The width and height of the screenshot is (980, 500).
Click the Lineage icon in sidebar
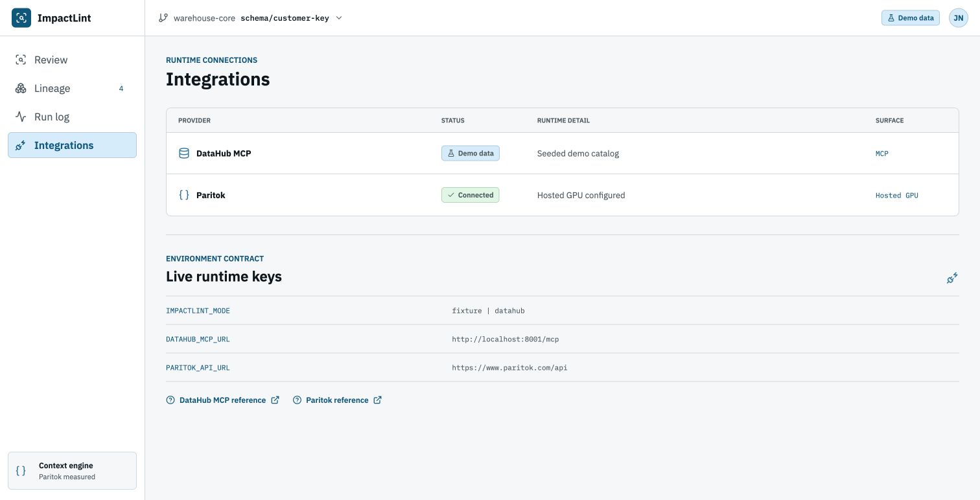21,88
